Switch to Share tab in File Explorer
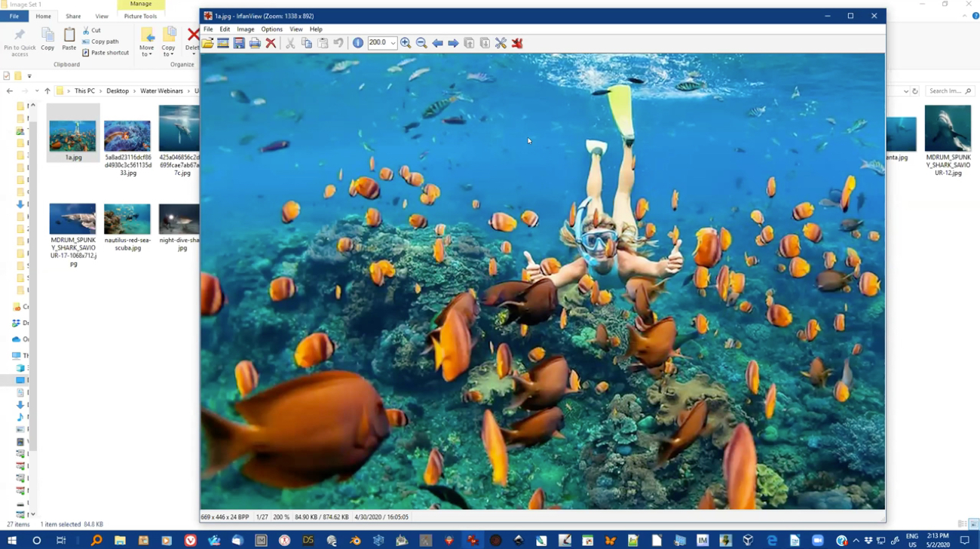Screen dimensions: 980x549 click(73, 16)
